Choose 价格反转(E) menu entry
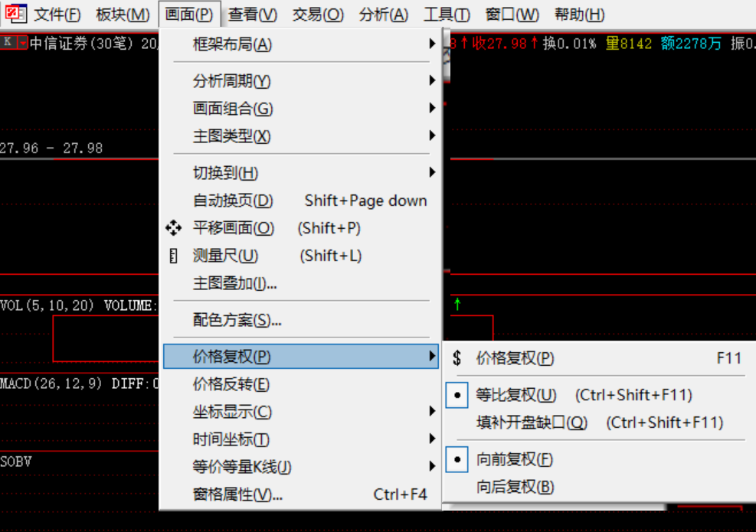 [301, 384]
